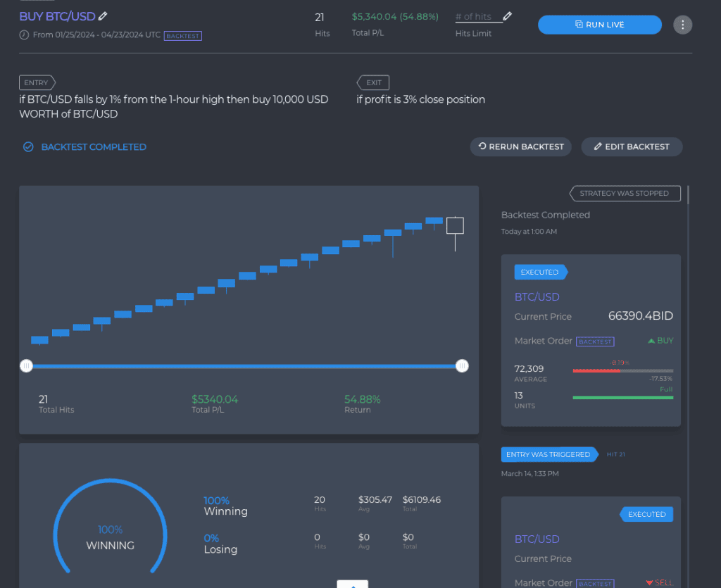Click the RUN LIVE button
This screenshot has height=588, width=721.
point(600,25)
